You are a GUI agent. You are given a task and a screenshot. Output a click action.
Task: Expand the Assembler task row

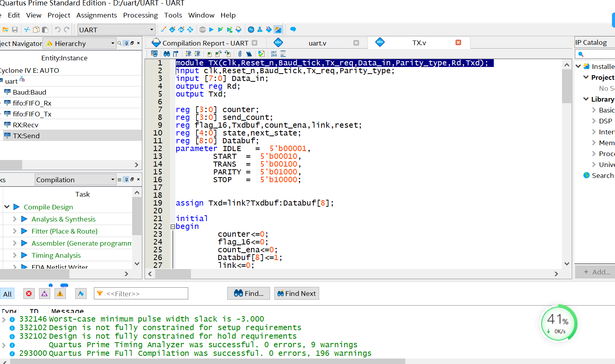pos(15,243)
